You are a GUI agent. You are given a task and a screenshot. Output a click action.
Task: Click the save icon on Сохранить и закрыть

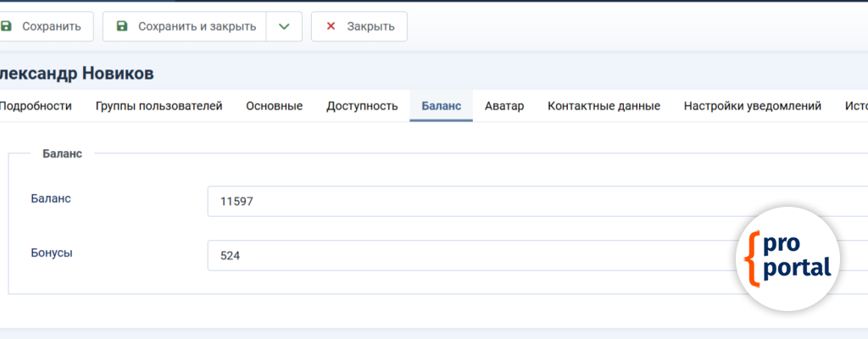click(122, 26)
